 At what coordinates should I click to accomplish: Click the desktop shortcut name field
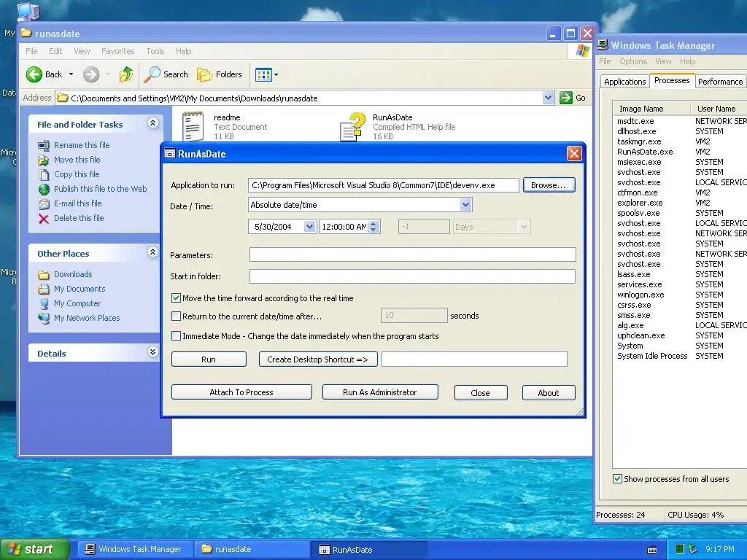coord(474,359)
